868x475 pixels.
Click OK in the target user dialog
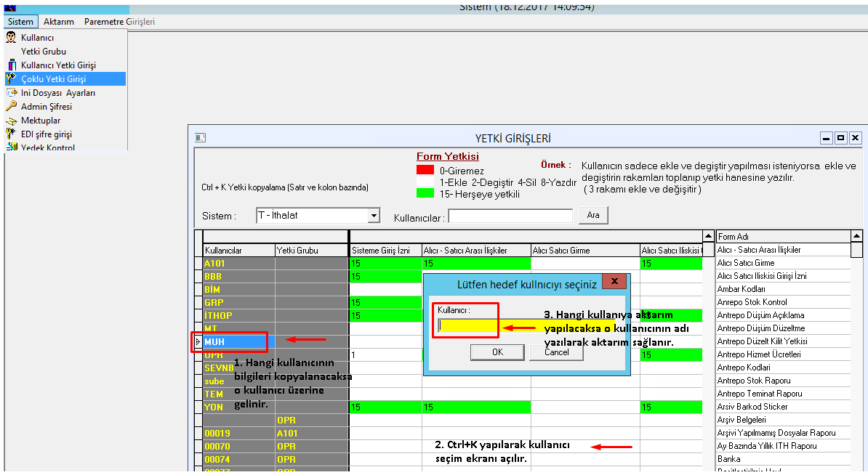[498, 352]
